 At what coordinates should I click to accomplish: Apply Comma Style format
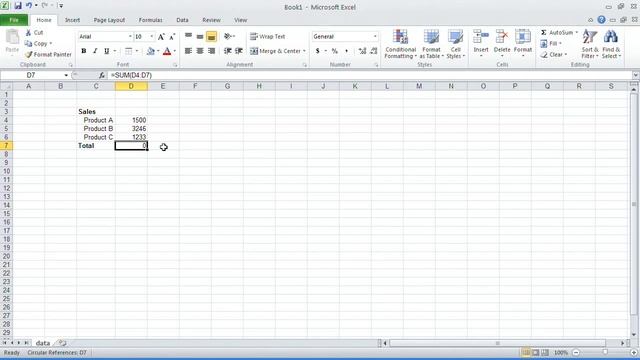pyautogui.click(x=347, y=51)
